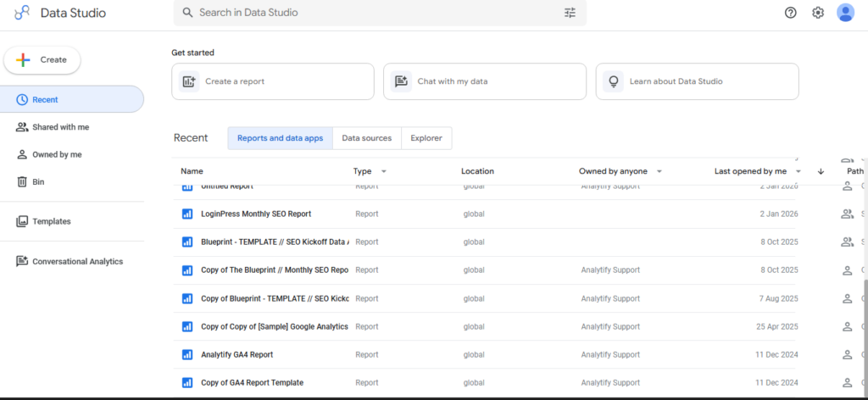Click Create a report card

(273, 81)
